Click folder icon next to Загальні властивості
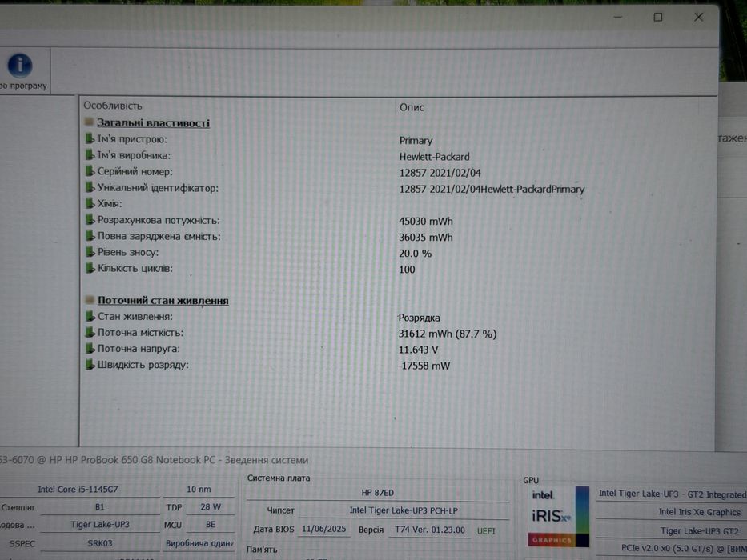The height and width of the screenshot is (560, 747). pyautogui.click(x=89, y=122)
